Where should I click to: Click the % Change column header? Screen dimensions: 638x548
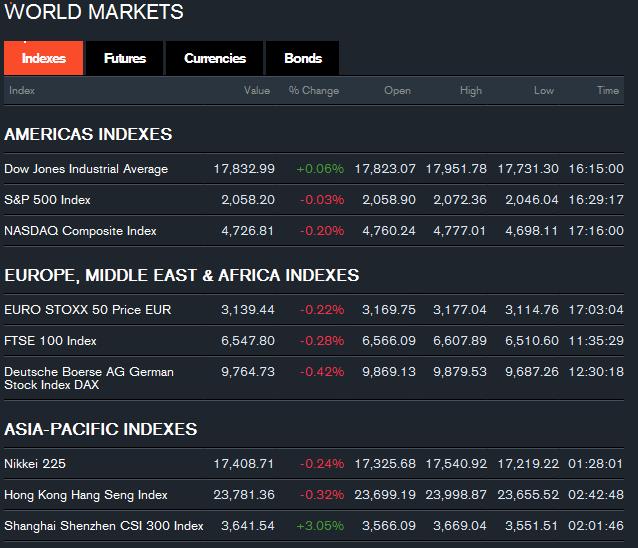click(x=314, y=90)
